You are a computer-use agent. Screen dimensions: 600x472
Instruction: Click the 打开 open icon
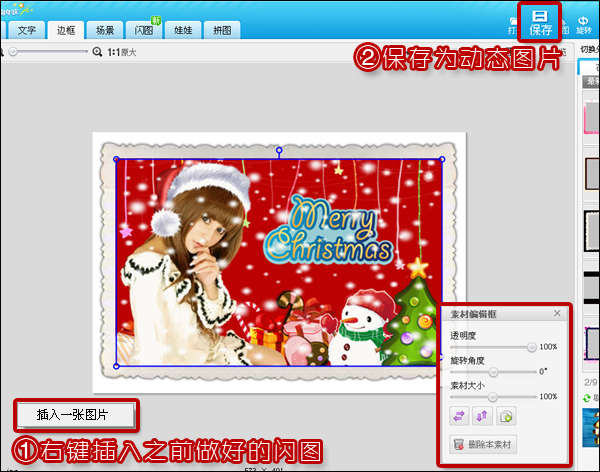(x=512, y=24)
